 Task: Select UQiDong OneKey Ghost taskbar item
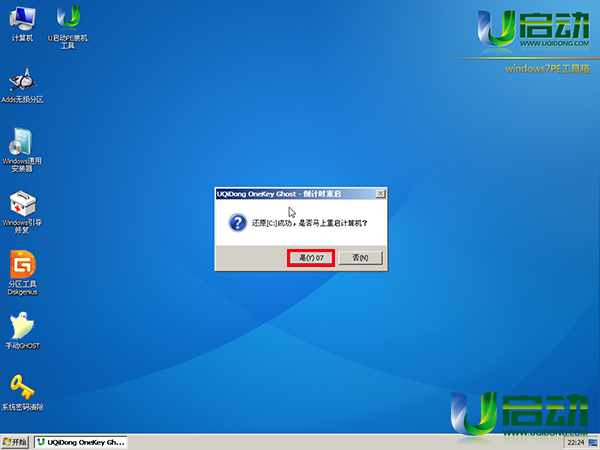[x=81, y=442]
